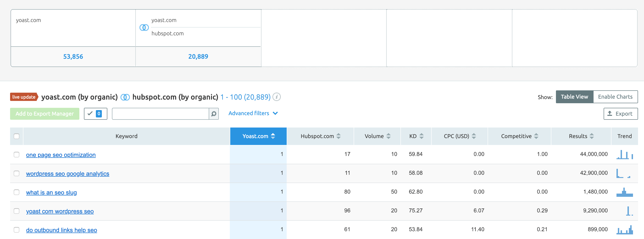Check the box for wordpress seo google analytics

tap(17, 173)
